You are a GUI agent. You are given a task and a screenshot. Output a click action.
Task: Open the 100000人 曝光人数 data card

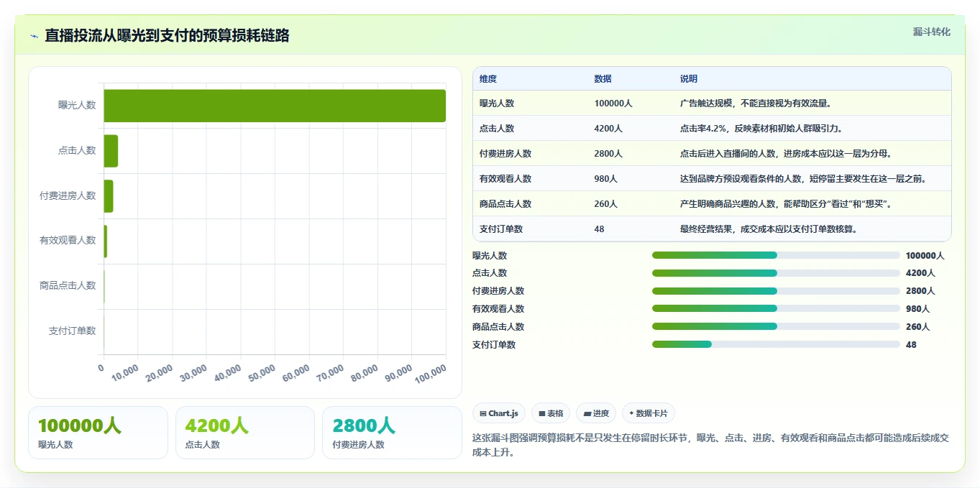click(x=98, y=433)
